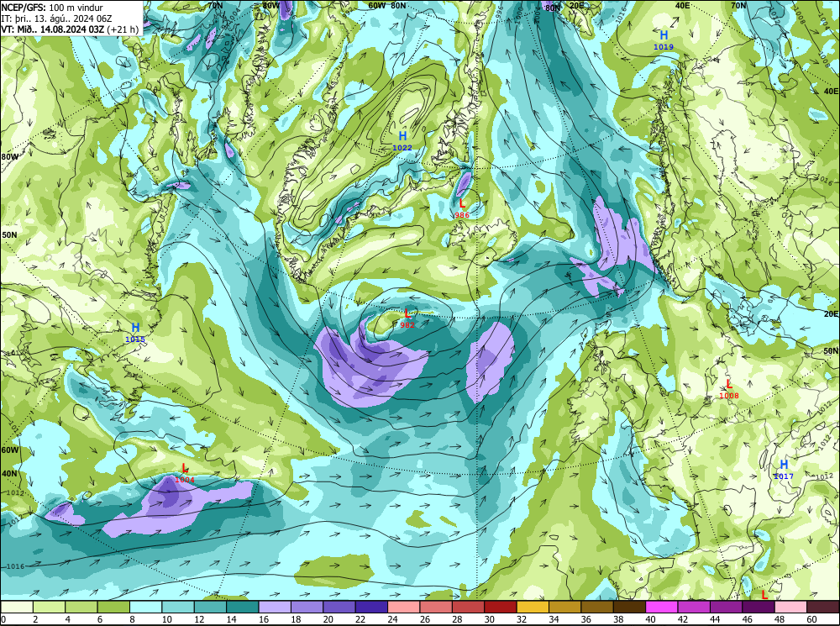Click legend scale number 16
This screenshot has height=626, width=840.
(263, 619)
